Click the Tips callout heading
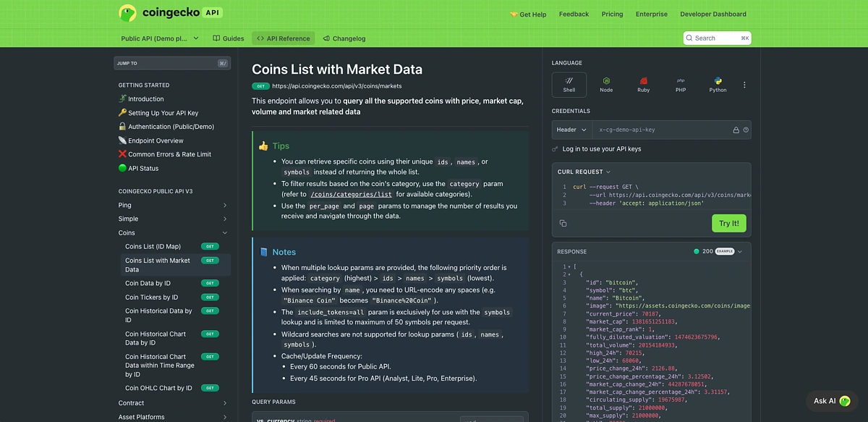The width and height of the screenshot is (868, 422). pos(281,146)
